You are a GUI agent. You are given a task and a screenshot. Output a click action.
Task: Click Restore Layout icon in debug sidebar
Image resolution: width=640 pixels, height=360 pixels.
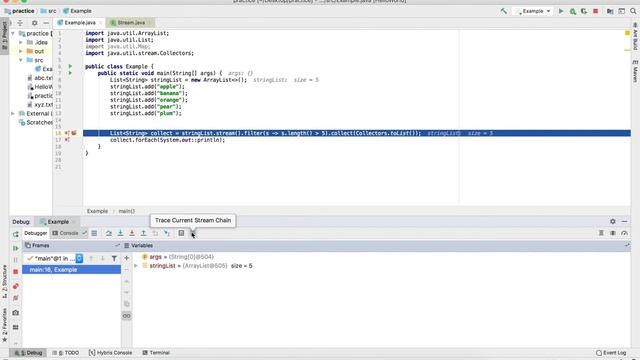[16, 327]
